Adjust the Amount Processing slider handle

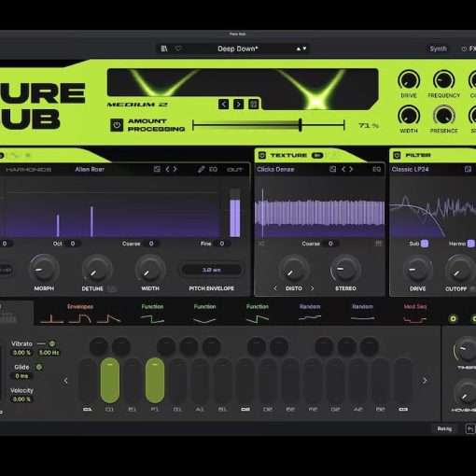pyautogui.click(x=301, y=125)
